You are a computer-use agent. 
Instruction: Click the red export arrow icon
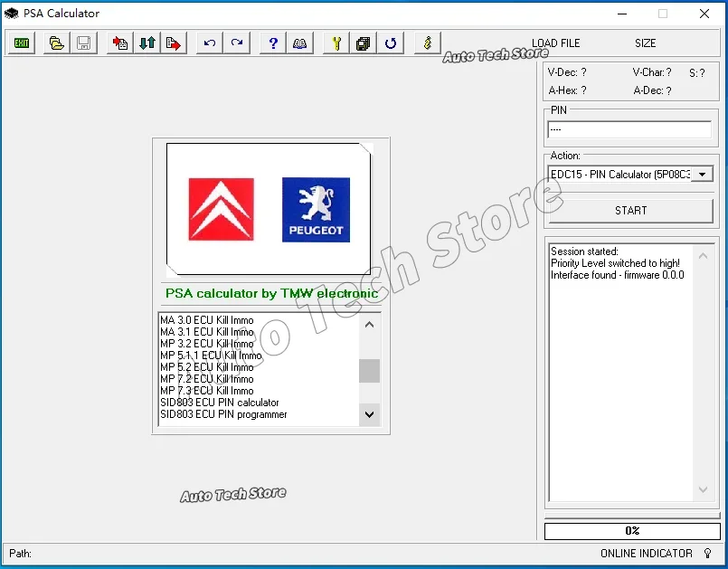[x=174, y=43]
